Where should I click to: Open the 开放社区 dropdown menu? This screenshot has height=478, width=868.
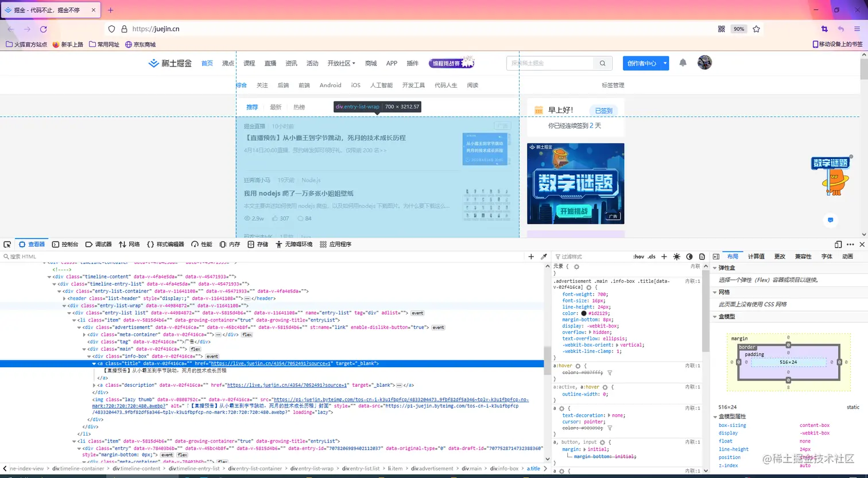[x=341, y=63]
